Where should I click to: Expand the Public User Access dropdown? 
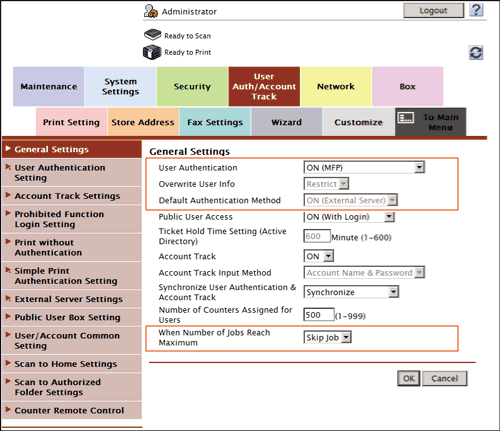(x=349, y=217)
